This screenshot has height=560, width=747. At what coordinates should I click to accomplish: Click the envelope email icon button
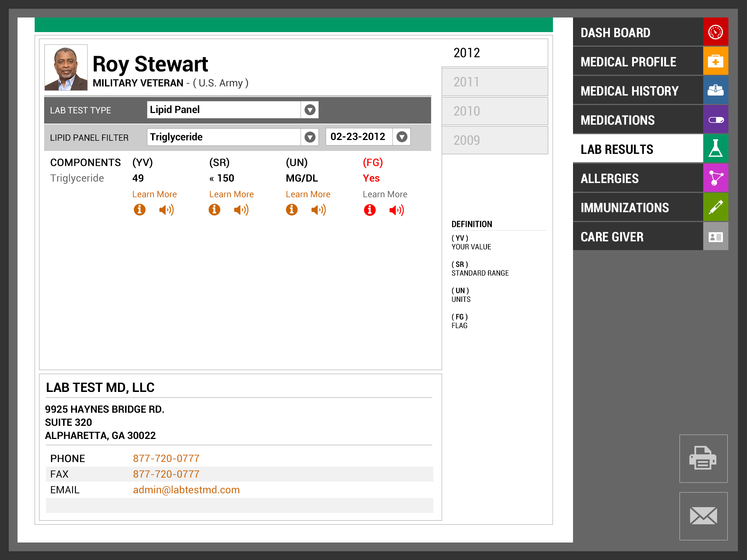point(703,516)
